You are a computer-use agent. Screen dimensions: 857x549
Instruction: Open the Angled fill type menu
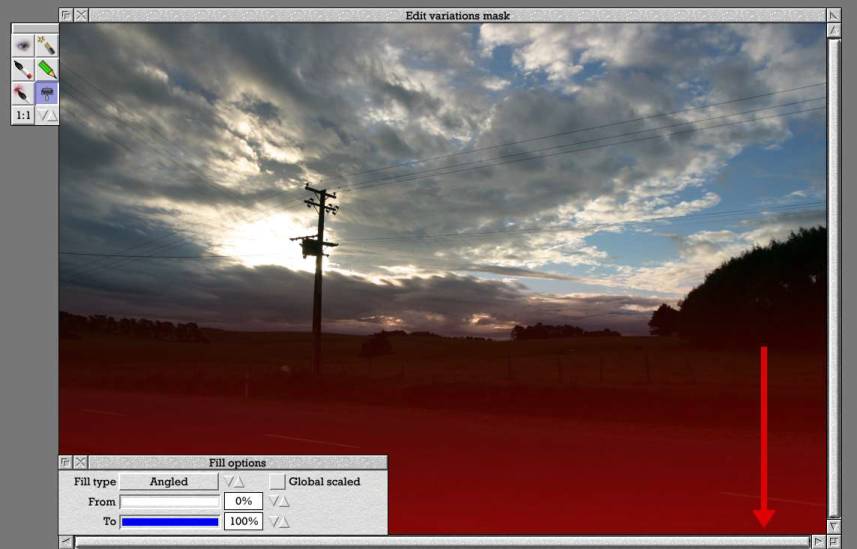click(x=169, y=482)
